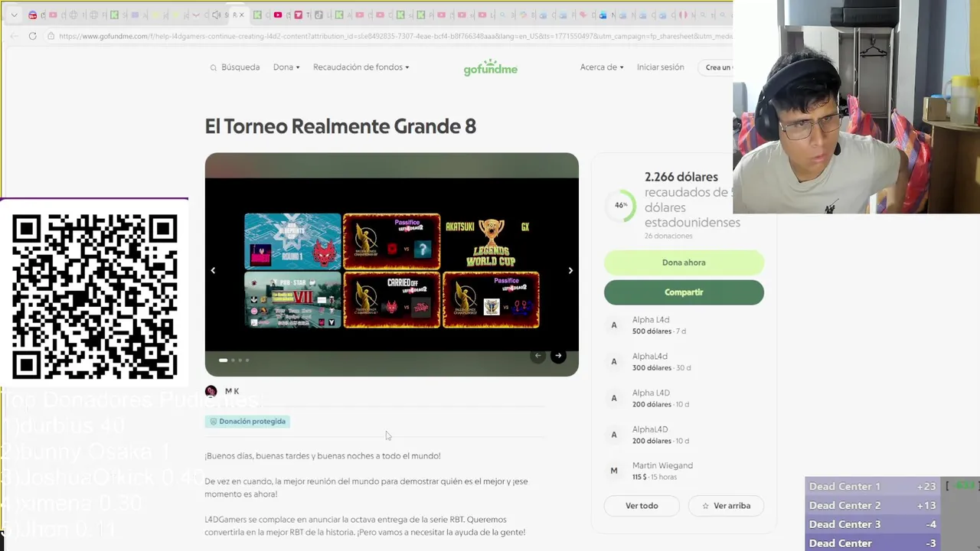Click the small black forward arrow button

pos(558,355)
